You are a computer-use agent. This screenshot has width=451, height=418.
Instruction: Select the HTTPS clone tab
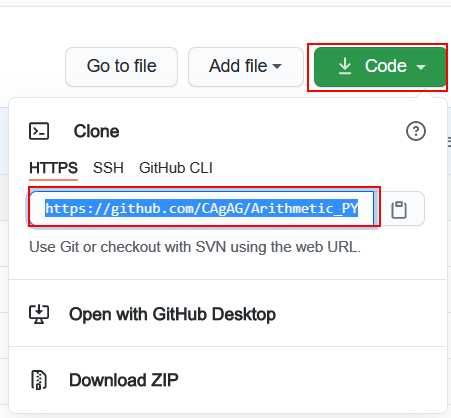point(53,168)
